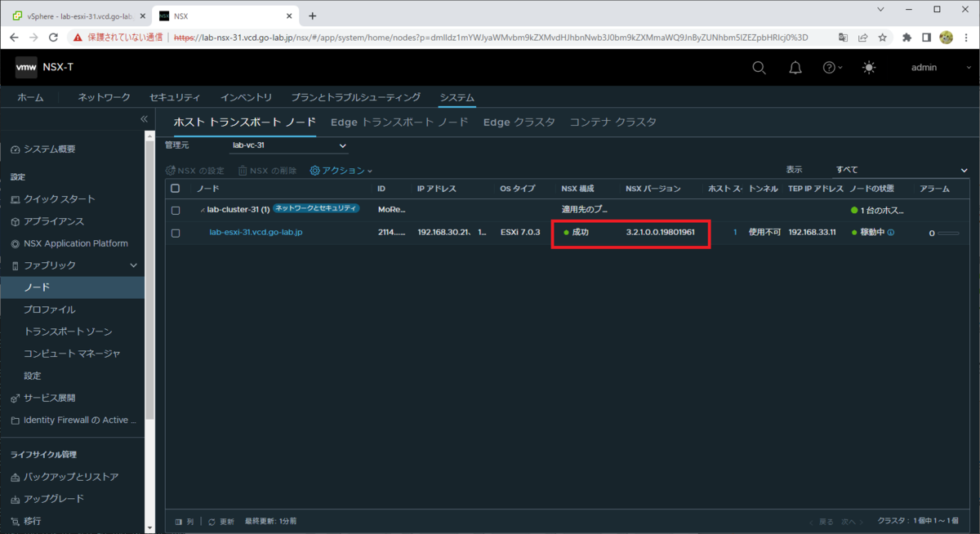
Task: Open the インベントリ top menu
Action: pos(246,98)
